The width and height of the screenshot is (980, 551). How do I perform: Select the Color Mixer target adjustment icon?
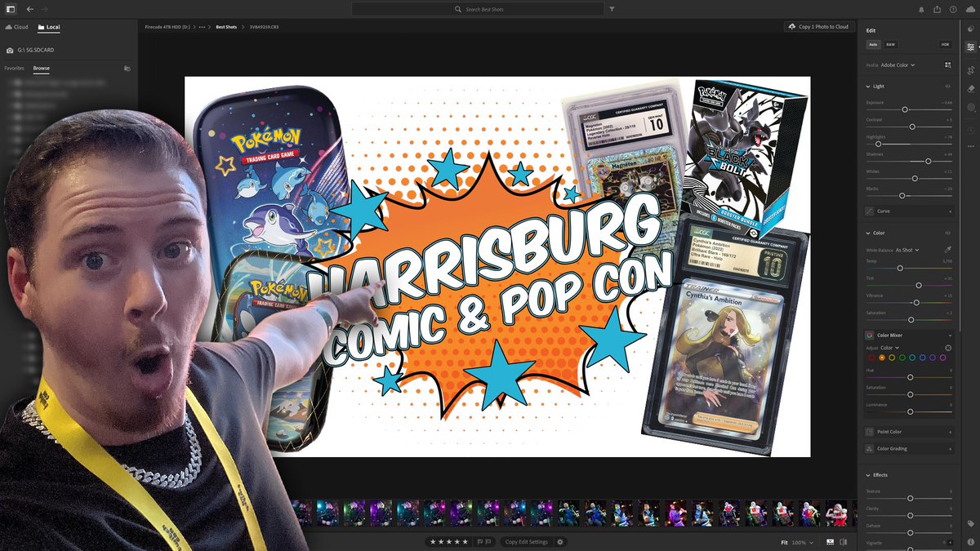(x=948, y=348)
